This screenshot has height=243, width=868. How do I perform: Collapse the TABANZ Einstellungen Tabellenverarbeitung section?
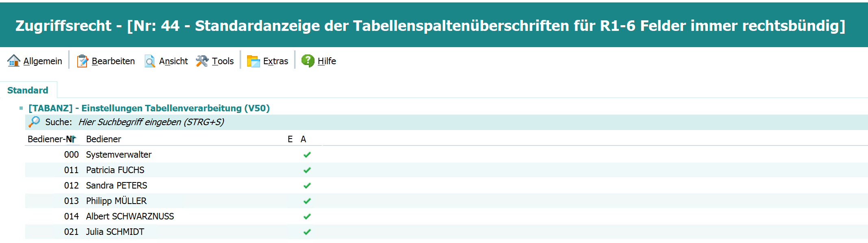tap(21, 108)
